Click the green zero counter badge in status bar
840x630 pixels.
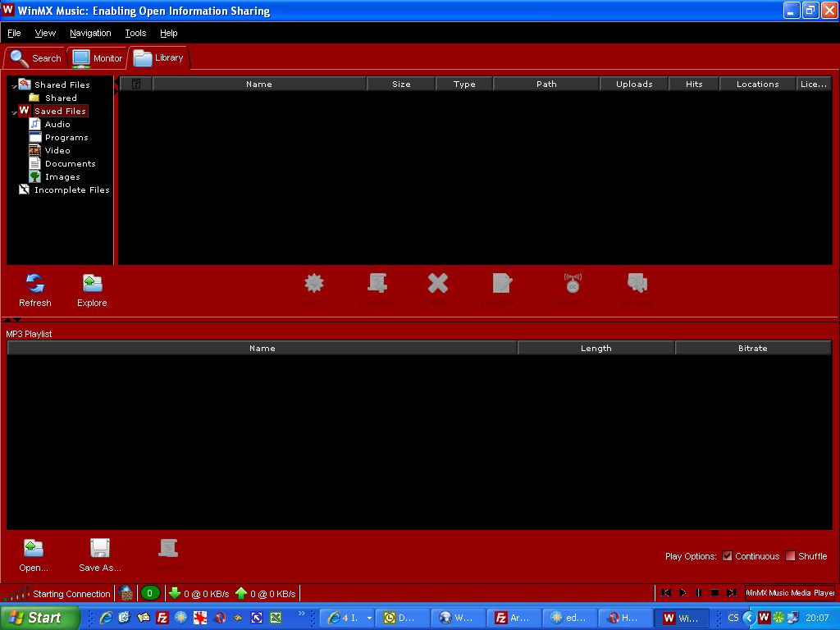point(150,593)
